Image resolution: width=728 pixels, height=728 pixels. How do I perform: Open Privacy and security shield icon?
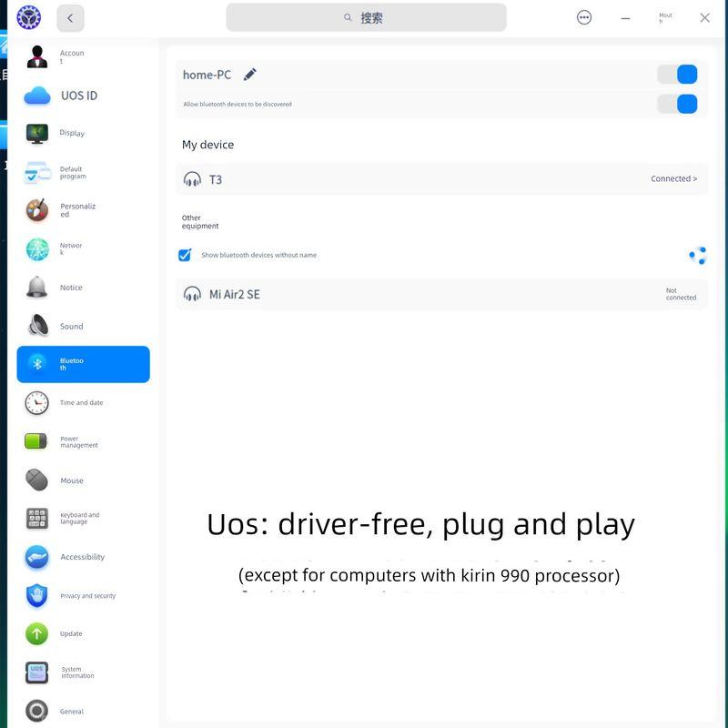37,596
